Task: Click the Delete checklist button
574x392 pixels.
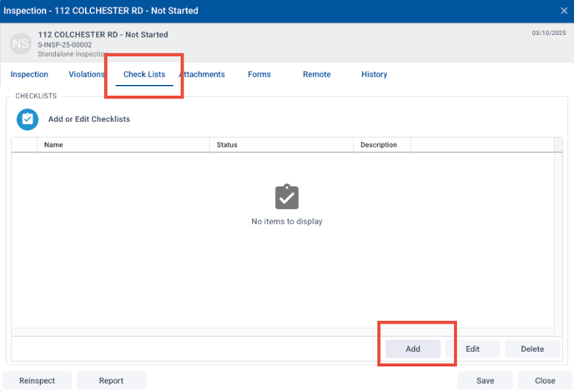Action: pos(532,349)
